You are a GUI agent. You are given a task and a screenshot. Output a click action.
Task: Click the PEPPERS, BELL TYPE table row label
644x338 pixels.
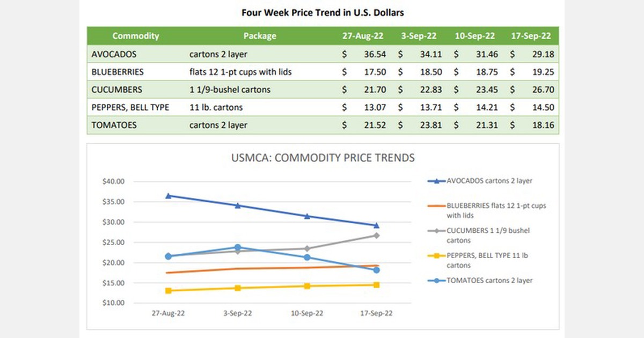[130, 107]
